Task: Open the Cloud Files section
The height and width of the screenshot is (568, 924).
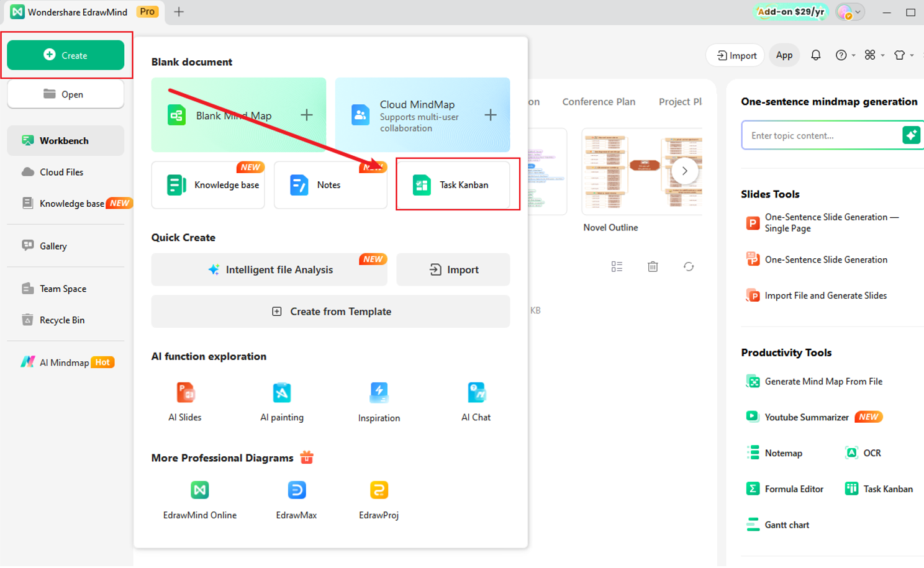Action: pos(61,172)
